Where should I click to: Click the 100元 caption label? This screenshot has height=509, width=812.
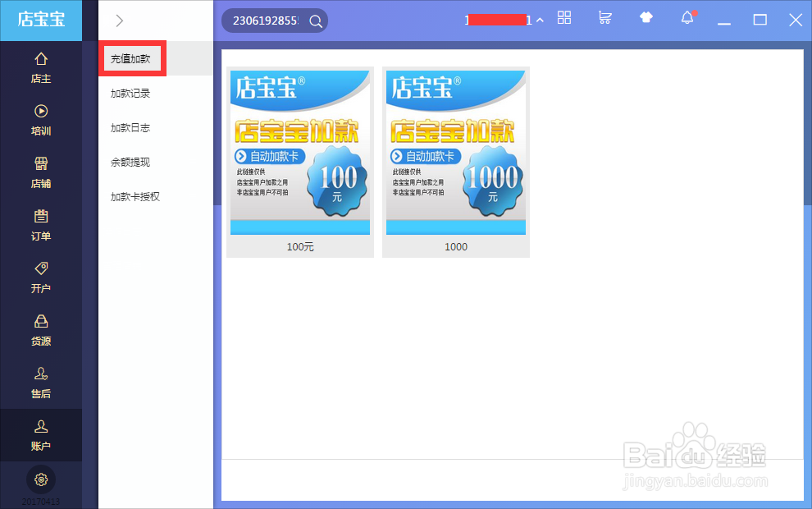point(300,247)
